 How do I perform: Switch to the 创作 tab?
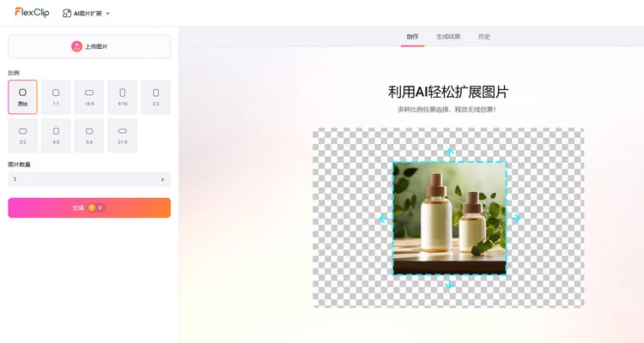[412, 37]
